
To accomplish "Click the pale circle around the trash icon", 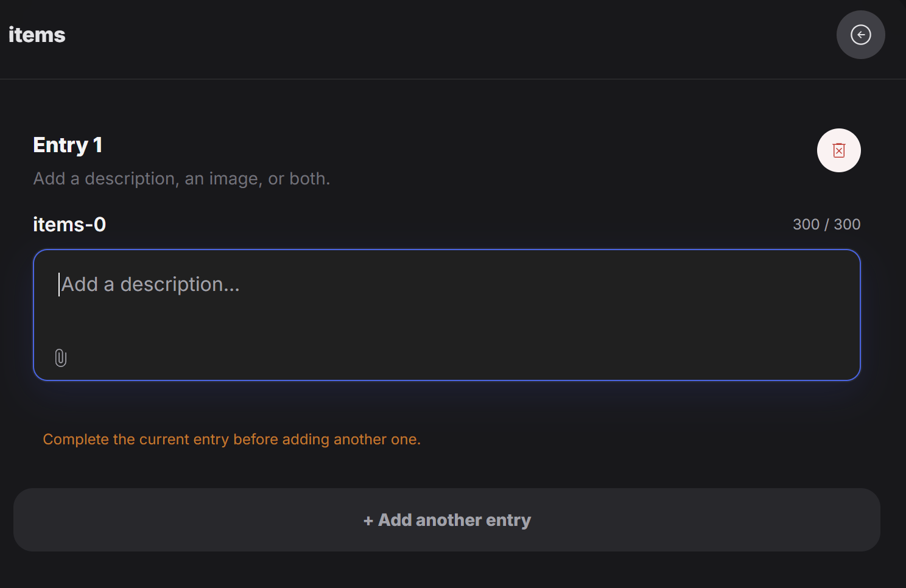I will pos(838,150).
